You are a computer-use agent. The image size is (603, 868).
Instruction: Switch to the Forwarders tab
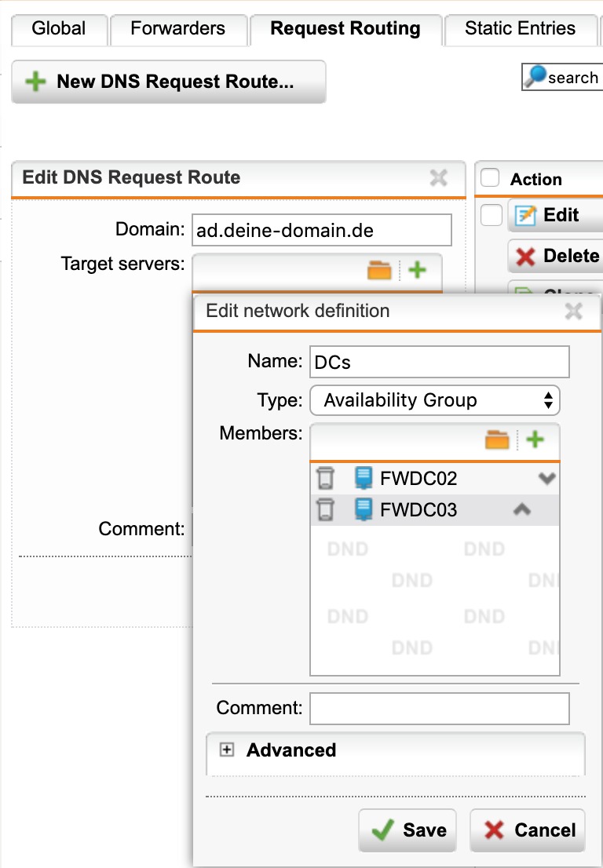pyautogui.click(x=178, y=29)
